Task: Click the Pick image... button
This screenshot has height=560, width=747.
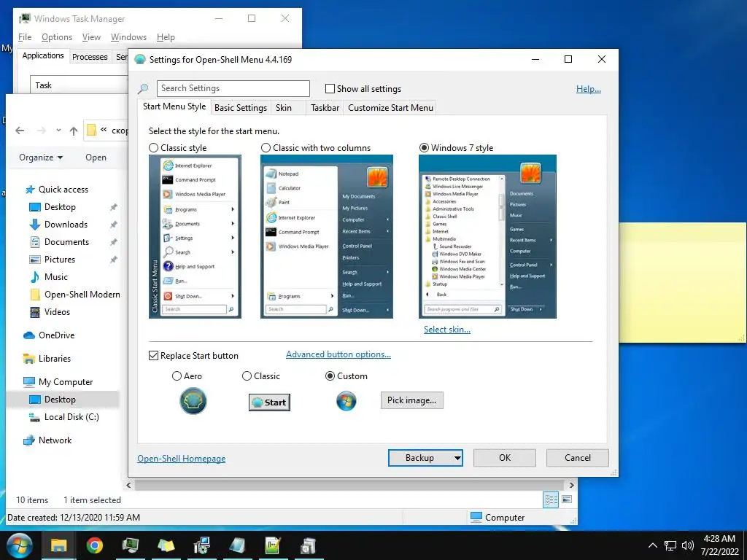Action: click(x=411, y=400)
